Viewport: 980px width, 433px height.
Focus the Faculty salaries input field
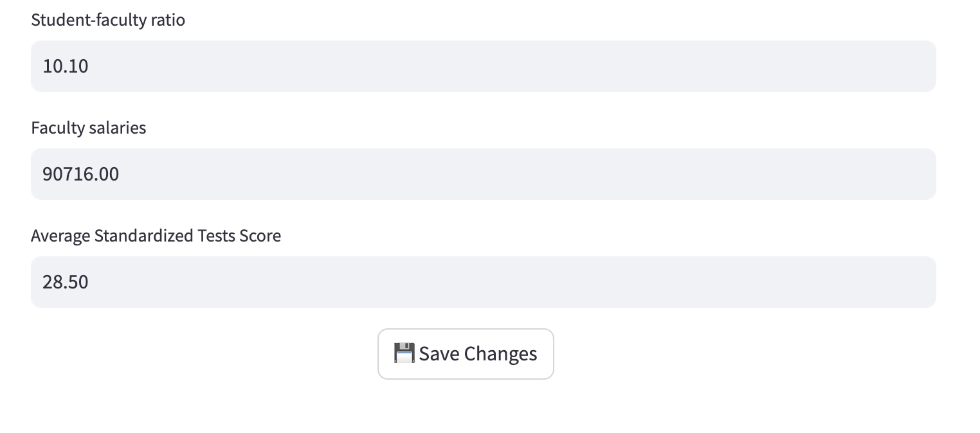[x=484, y=174]
